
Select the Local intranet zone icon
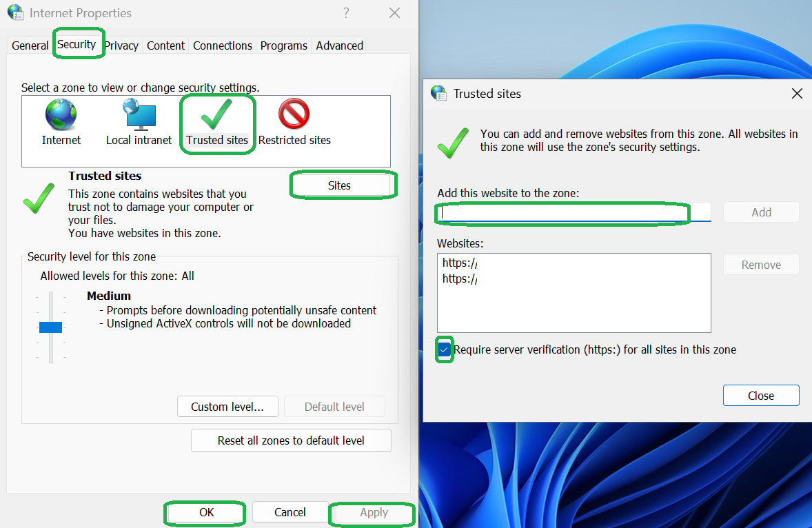[x=139, y=114]
